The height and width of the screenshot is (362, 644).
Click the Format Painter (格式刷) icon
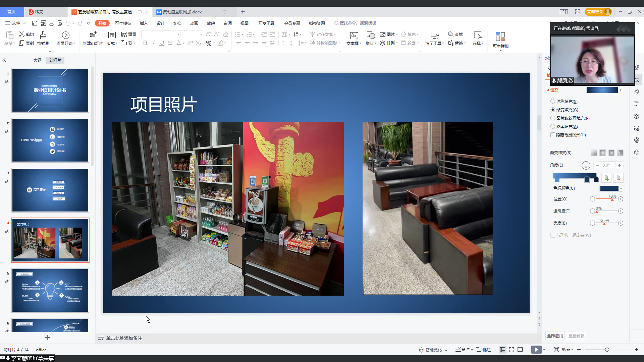[x=43, y=35]
